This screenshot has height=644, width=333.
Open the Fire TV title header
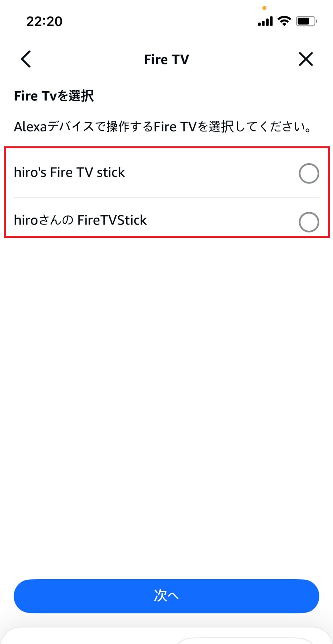[166, 59]
